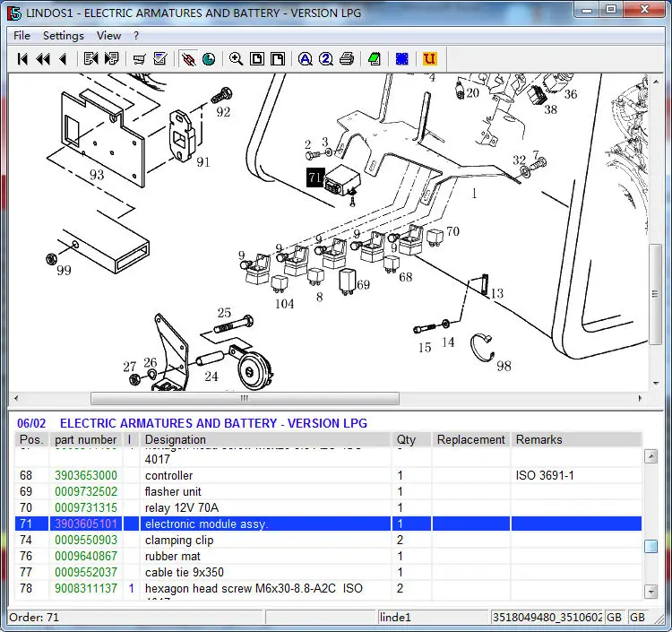This screenshot has width=672, height=632.
Task: Click the next list page icon
Action: (x=111, y=59)
